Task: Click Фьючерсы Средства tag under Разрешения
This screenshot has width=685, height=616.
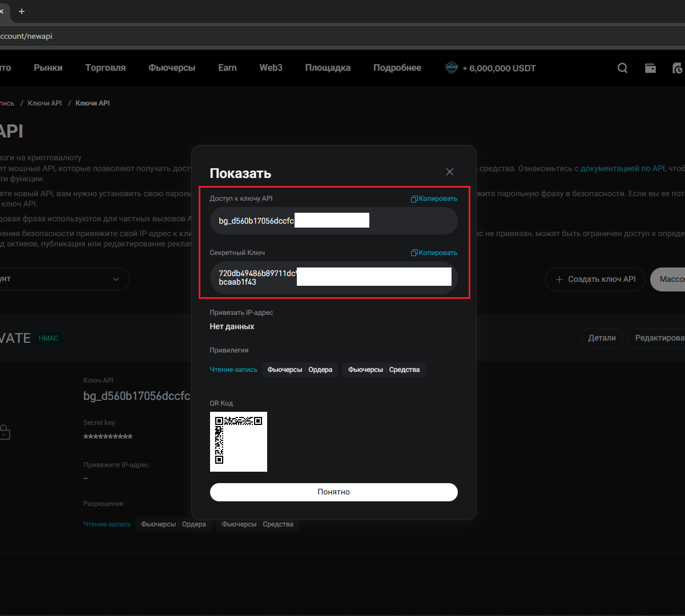Action: [x=257, y=524]
